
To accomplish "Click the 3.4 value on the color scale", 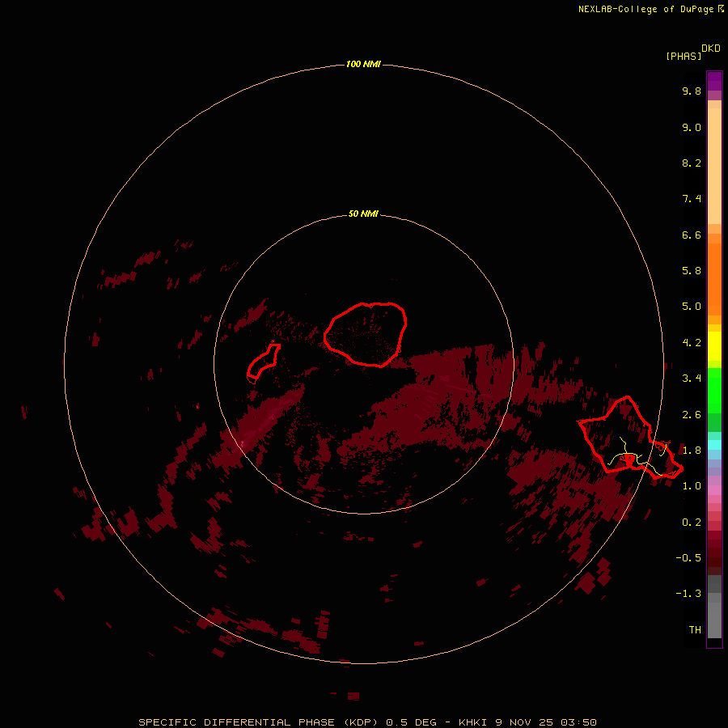I will click(x=692, y=378).
